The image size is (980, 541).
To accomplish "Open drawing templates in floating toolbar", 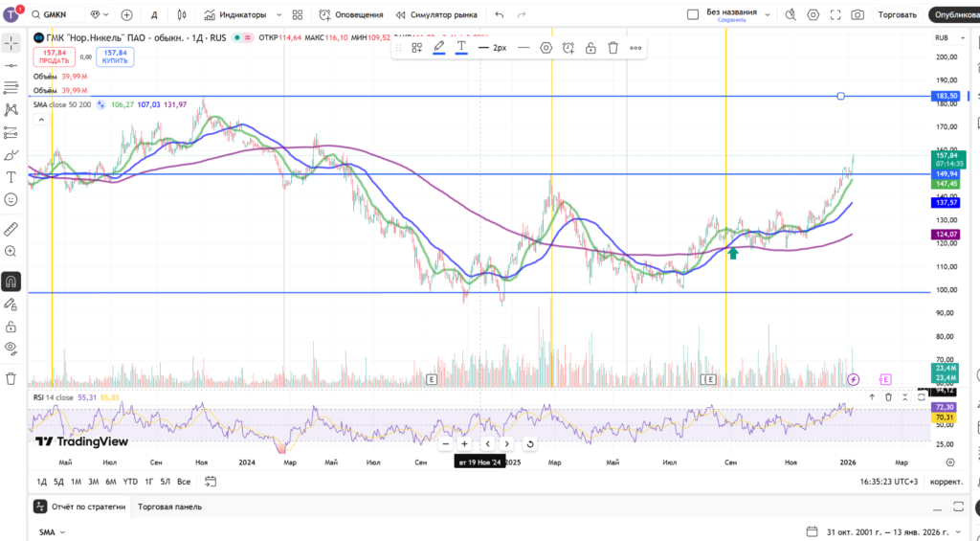I will click(417, 48).
